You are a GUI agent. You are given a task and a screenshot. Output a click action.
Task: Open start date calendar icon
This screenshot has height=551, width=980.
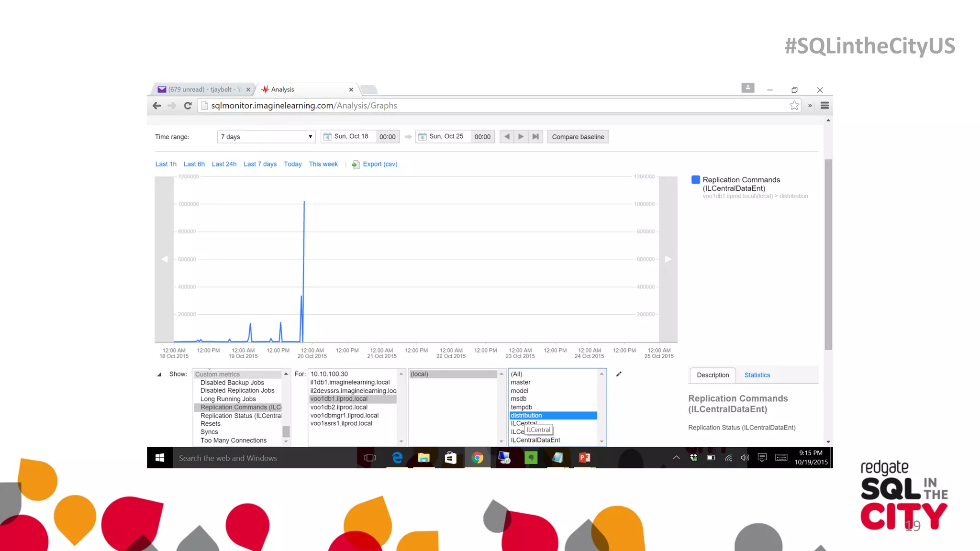[327, 137]
